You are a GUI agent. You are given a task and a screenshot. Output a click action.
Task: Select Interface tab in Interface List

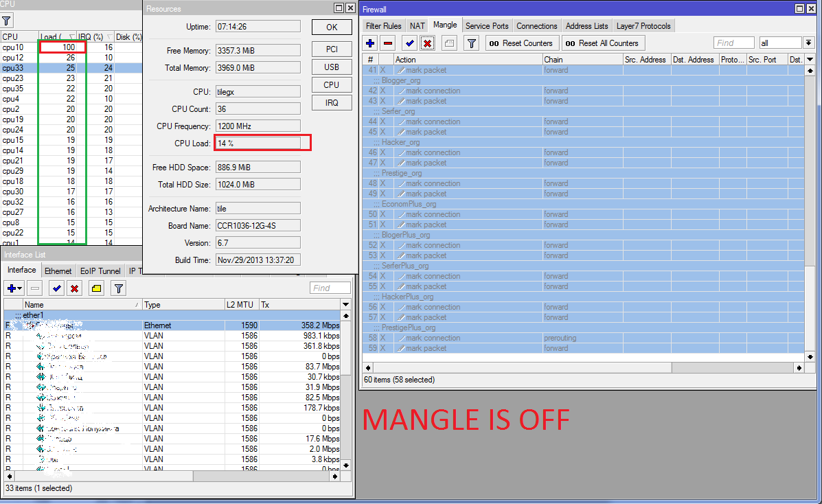click(x=21, y=270)
